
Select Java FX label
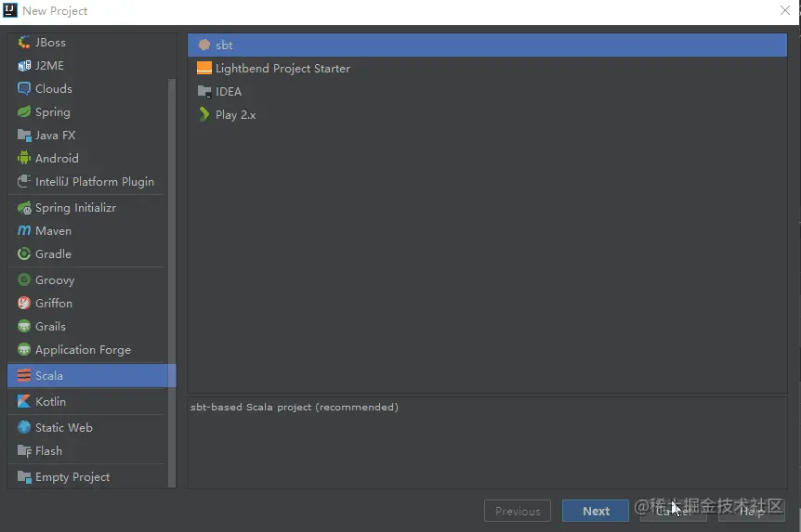[55, 135]
